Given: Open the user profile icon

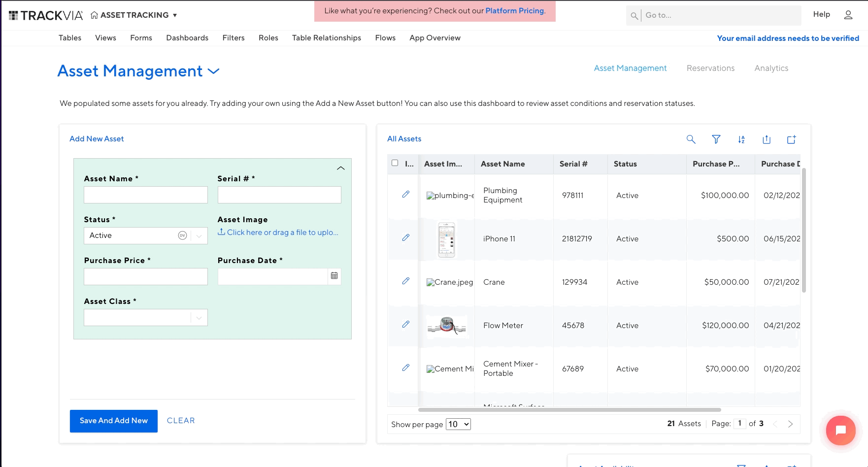Looking at the screenshot, I should tap(848, 15).
